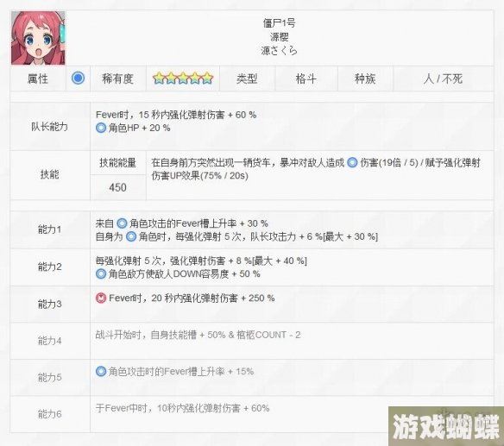
Task: Click the 人 / 不死 race cell
Action: pos(443,79)
